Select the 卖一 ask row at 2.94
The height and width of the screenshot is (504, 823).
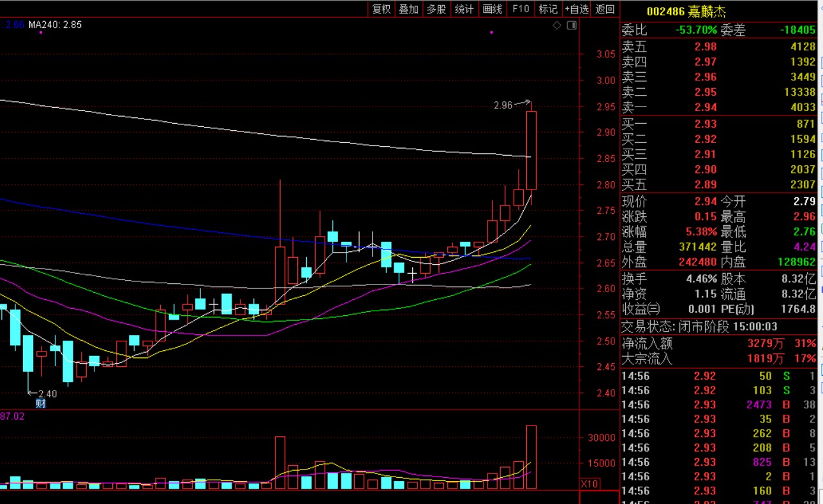[x=718, y=107]
